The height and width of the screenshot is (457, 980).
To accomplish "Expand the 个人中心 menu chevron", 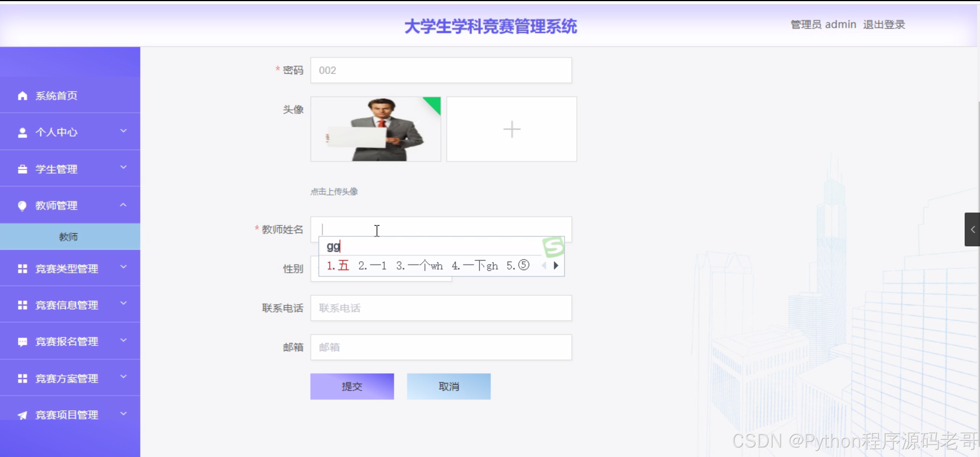I will (123, 131).
